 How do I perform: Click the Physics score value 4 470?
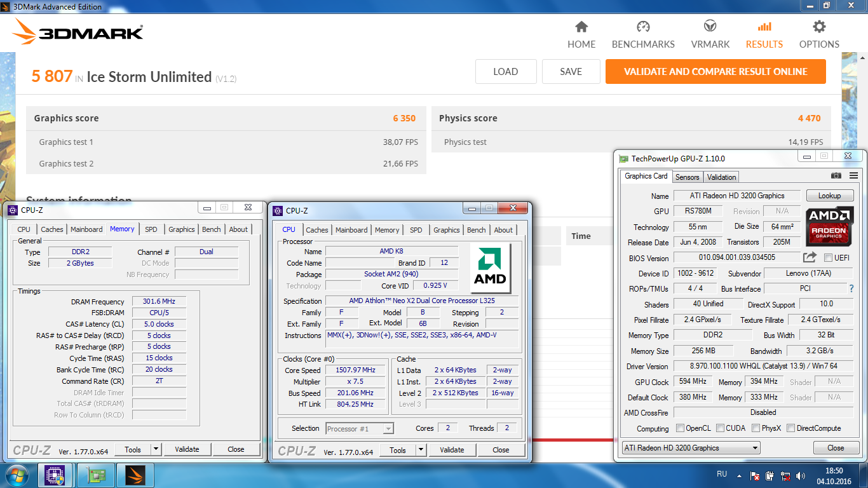(x=810, y=118)
